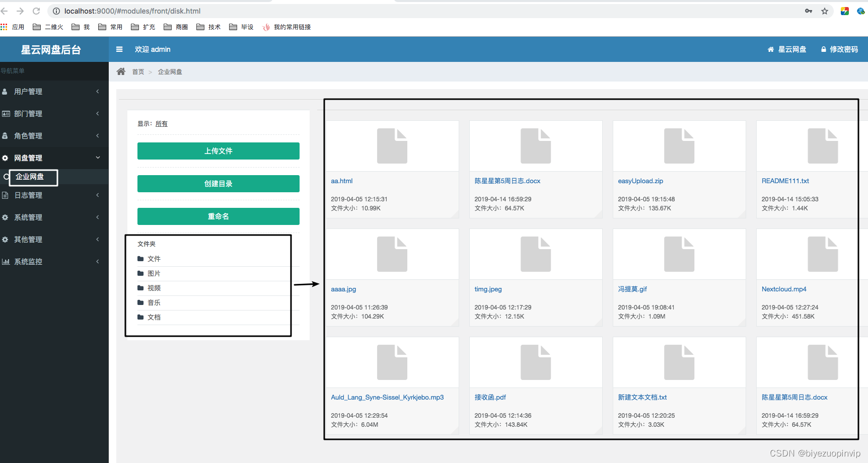Open the 毕设 bookmark folder

pos(241,27)
